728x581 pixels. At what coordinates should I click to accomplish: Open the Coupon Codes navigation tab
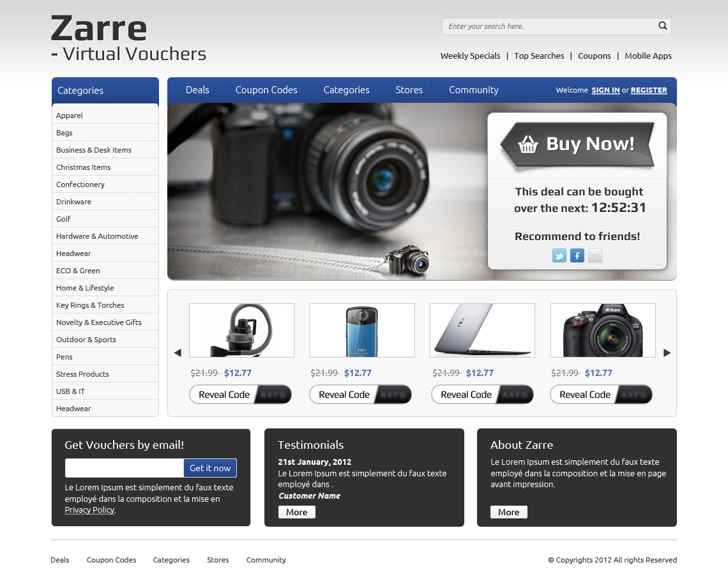pyautogui.click(x=266, y=90)
